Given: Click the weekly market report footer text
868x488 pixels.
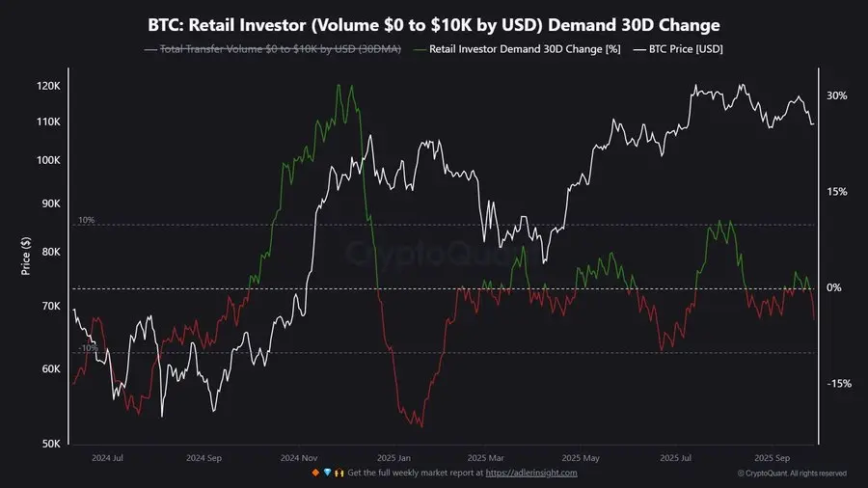Looking at the screenshot, I should pos(415,473).
